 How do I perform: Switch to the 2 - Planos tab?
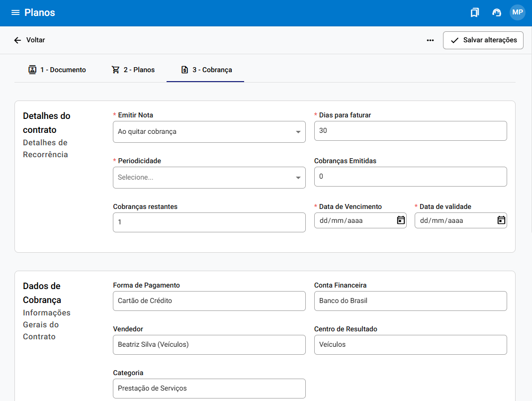tap(133, 70)
